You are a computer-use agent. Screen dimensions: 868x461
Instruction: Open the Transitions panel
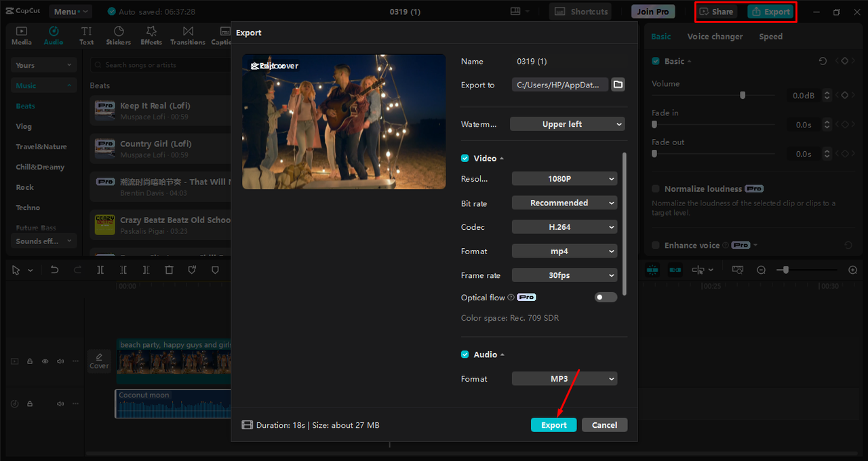pyautogui.click(x=188, y=36)
